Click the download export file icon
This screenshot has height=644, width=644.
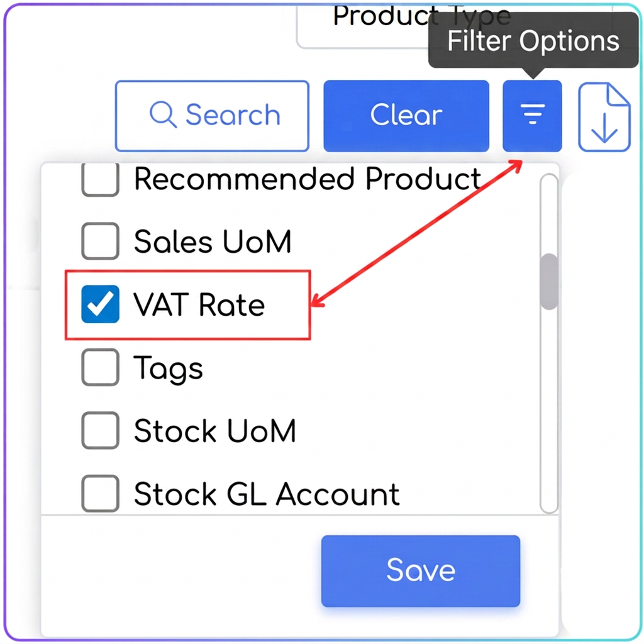pos(604,117)
